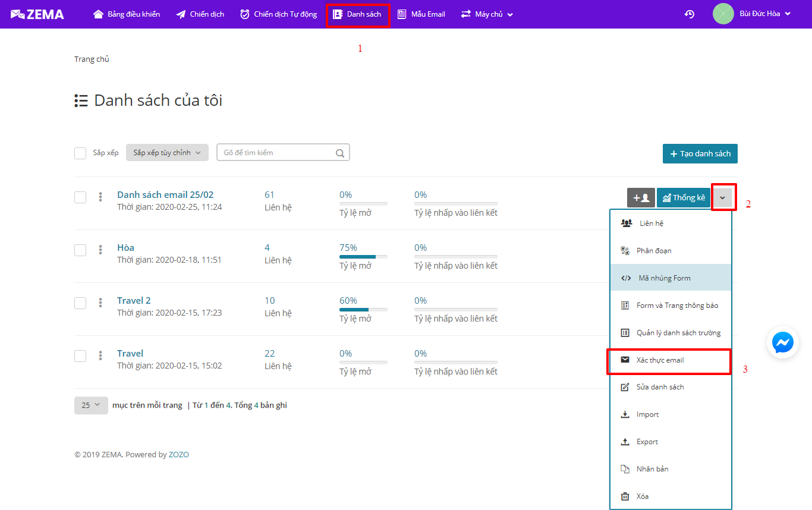Click 'Thời gian: 2020-02-18, 11:51' text
Screen dimensions: 812x510
tap(169, 260)
